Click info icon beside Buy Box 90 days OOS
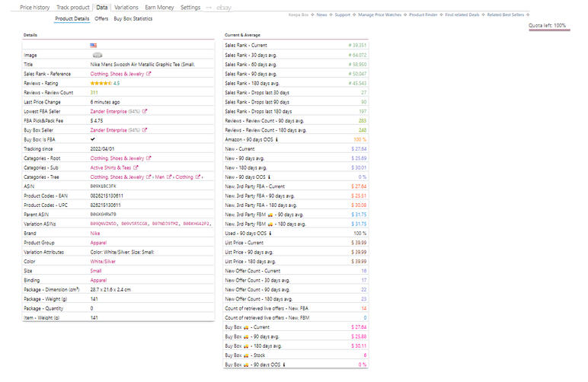Image resolution: width=588 pixels, height=382 pixels. 284,364
